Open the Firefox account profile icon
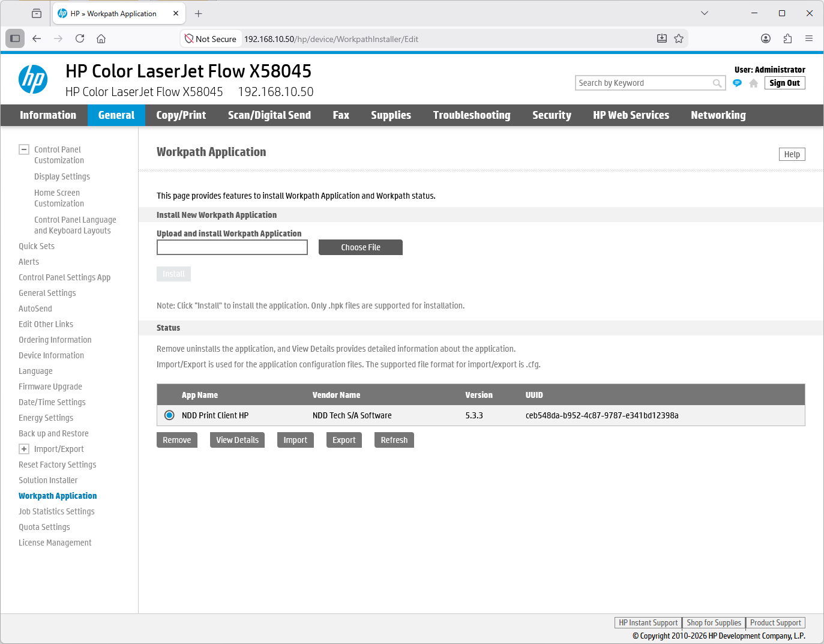Viewport: 824px width, 644px height. click(766, 39)
